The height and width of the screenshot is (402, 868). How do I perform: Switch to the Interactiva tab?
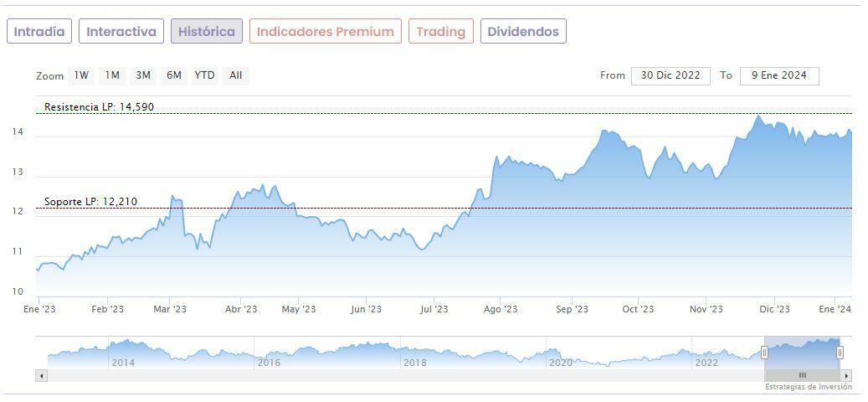coord(121,32)
